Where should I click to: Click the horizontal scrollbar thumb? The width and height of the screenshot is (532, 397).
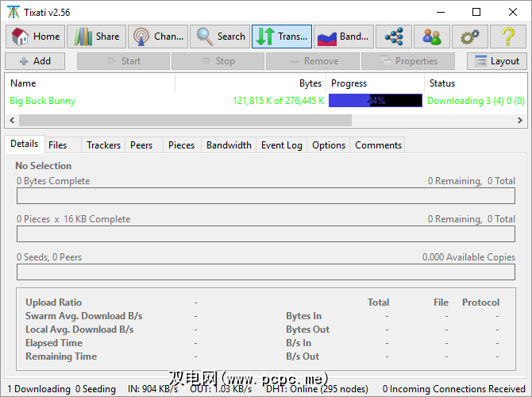[185, 120]
